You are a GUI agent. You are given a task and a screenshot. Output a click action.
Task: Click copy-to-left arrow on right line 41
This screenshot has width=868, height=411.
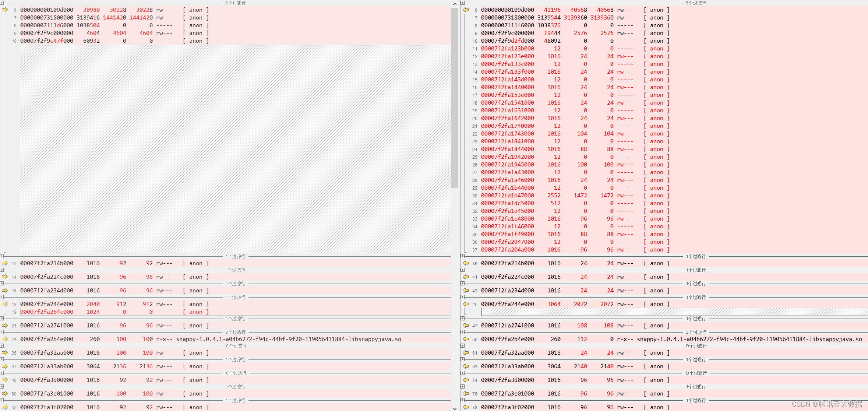(x=466, y=277)
